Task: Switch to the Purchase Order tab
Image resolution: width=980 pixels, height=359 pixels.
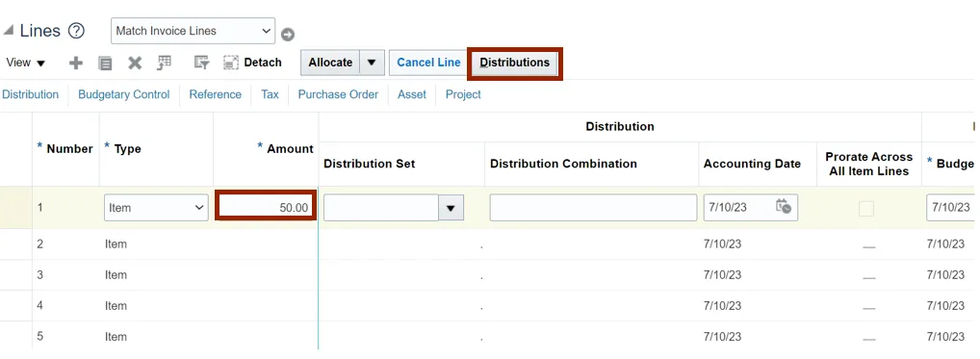Action: tap(338, 94)
